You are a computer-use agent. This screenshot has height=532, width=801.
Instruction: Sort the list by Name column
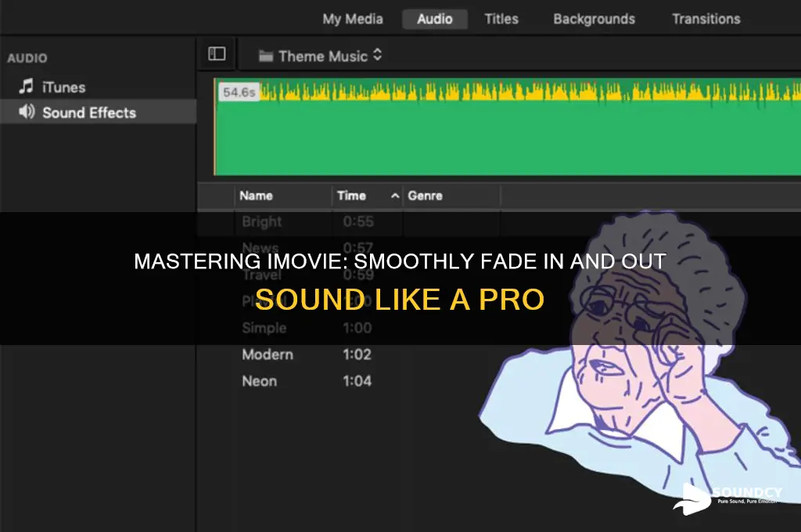pos(256,196)
